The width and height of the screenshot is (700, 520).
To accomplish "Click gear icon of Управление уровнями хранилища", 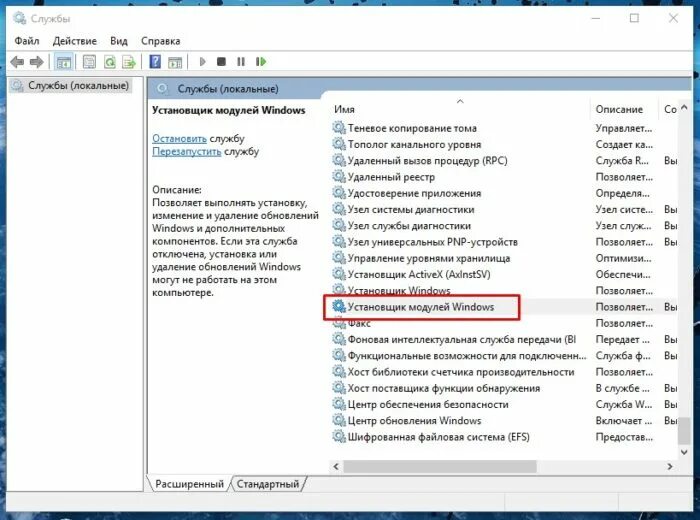I will (339, 258).
